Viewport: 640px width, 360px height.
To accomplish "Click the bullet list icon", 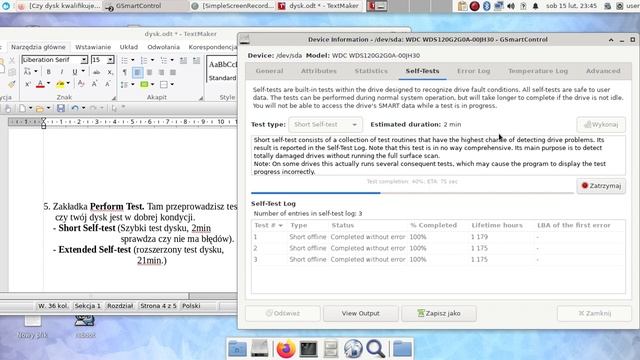I will [124, 60].
